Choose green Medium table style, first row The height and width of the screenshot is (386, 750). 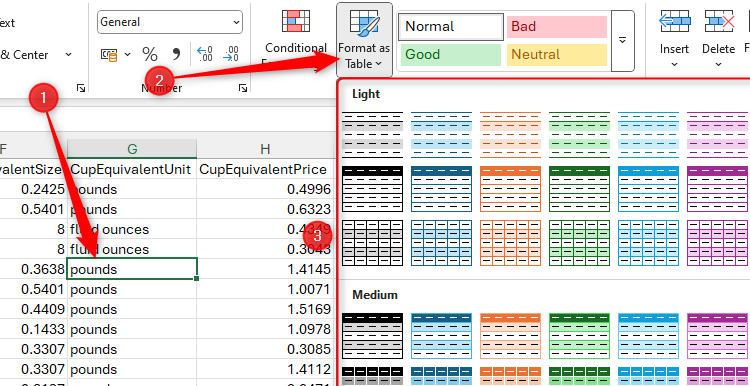click(579, 336)
